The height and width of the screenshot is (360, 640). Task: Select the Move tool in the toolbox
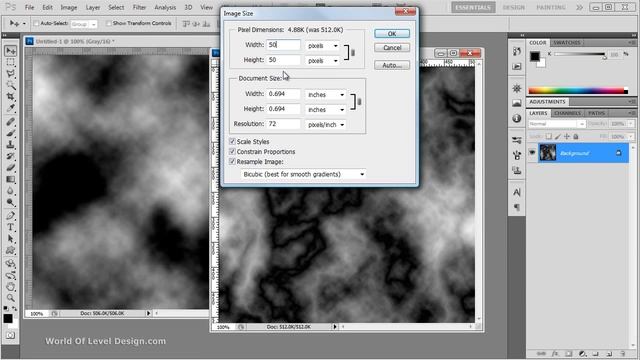tap(11, 51)
